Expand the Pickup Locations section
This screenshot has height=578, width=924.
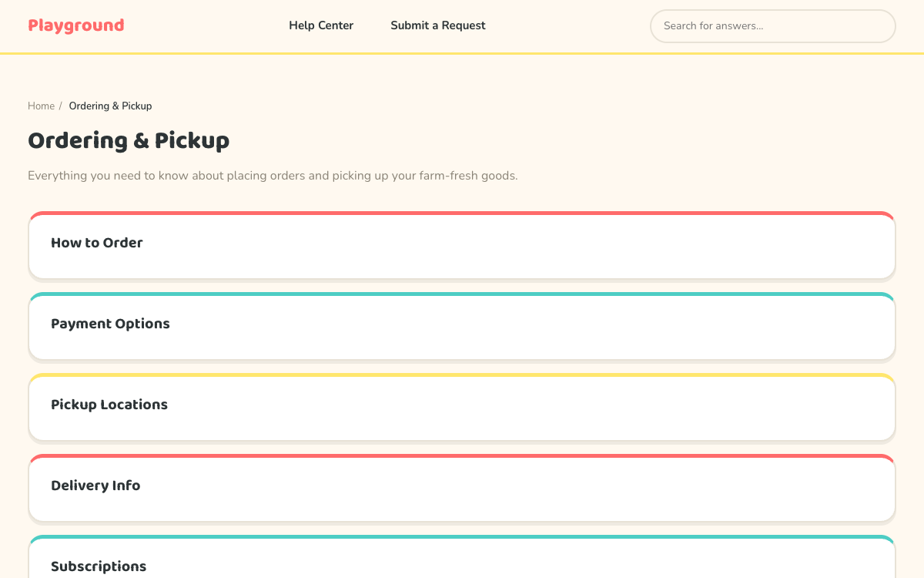tap(462, 406)
